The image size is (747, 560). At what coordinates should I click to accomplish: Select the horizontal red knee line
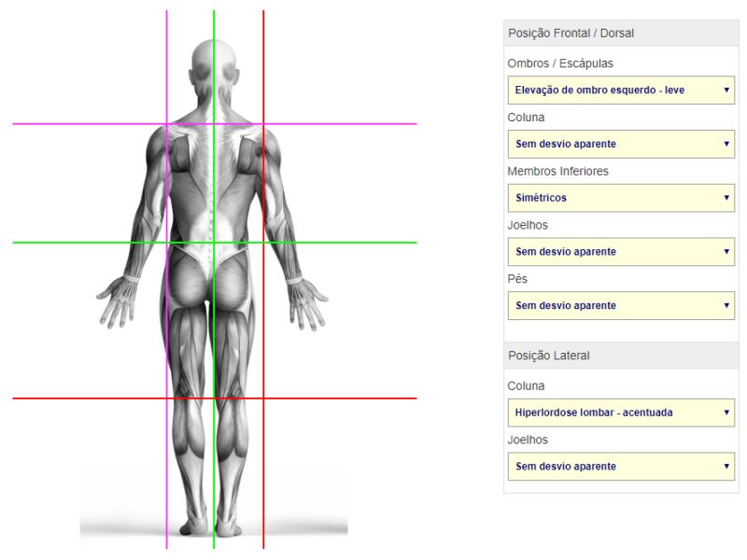click(x=75, y=399)
